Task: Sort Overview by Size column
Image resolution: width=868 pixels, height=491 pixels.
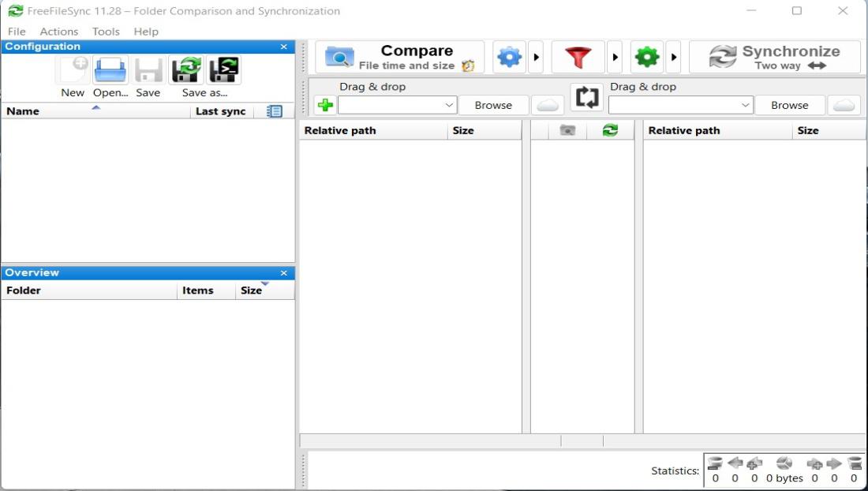Action: [264, 290]
